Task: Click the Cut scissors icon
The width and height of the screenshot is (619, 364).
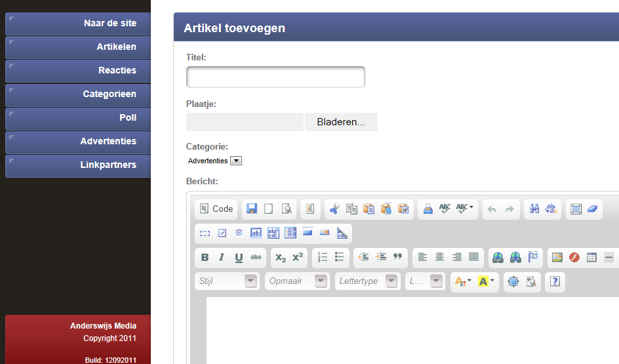Action: tap(334, 209)
